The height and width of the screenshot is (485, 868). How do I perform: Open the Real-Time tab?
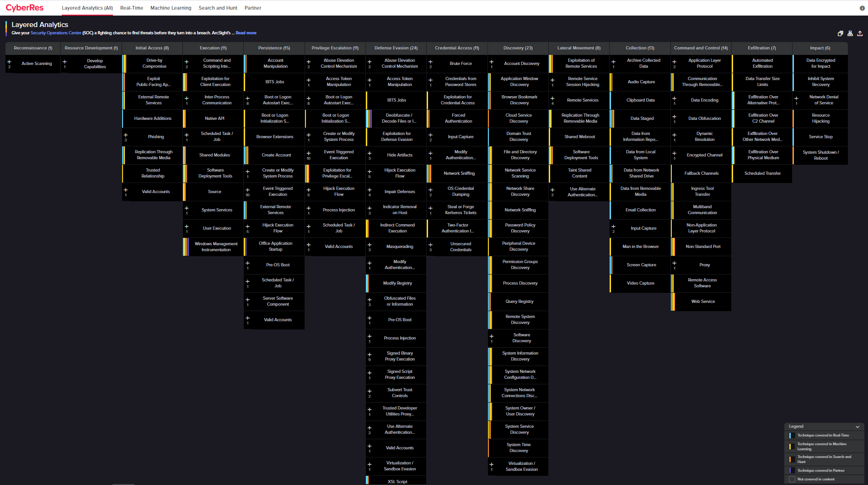tap(132, 8)
